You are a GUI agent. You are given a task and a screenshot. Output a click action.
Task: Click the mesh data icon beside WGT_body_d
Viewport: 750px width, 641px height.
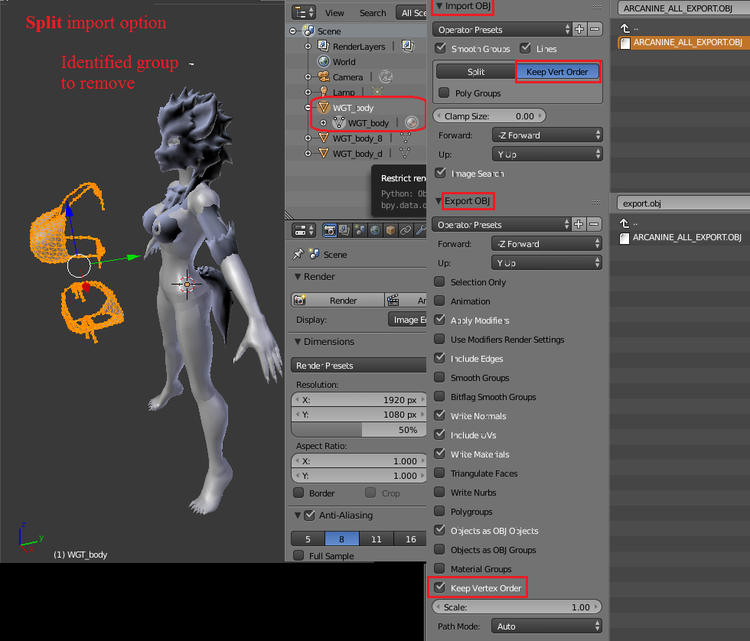[x=405, y=154]
